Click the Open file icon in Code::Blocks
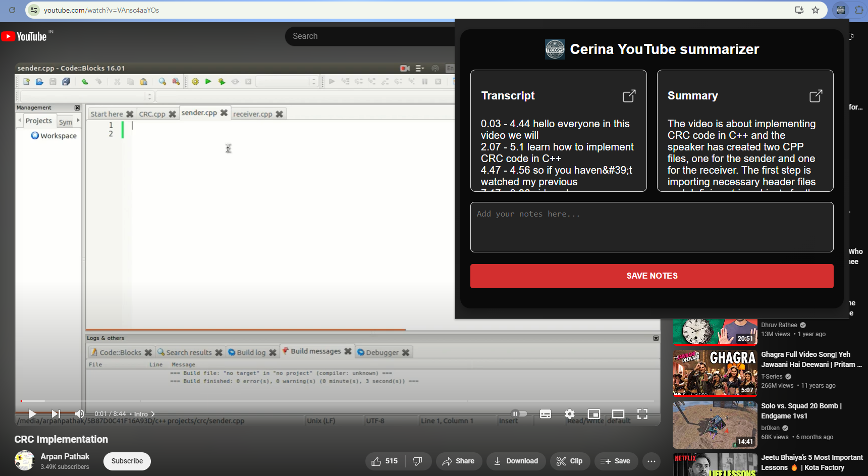 point(39,81)
